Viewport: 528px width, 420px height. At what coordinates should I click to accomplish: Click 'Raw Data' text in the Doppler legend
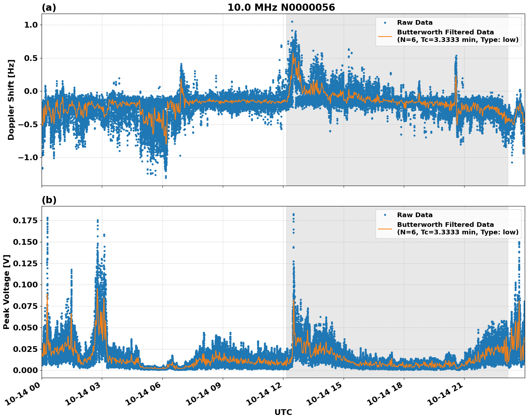pos(415,23)
